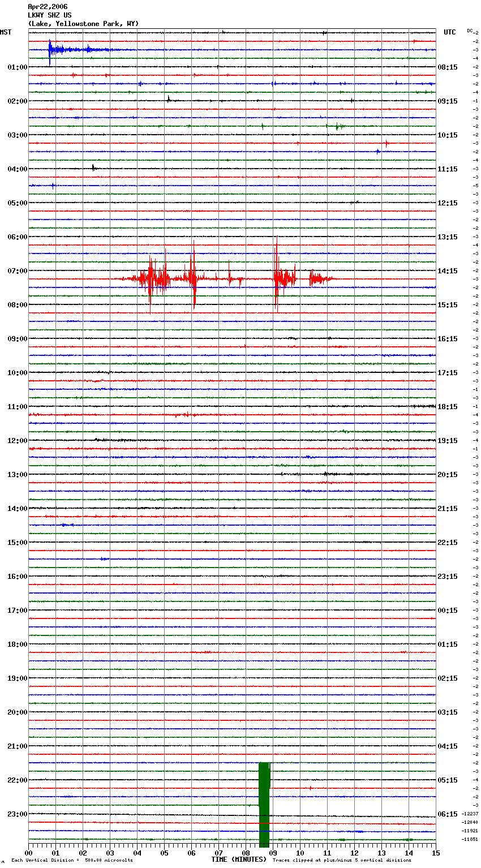This screenshot has height=868, width=481.
Task: Select the 01:00 MST time label
Action: 18,67
